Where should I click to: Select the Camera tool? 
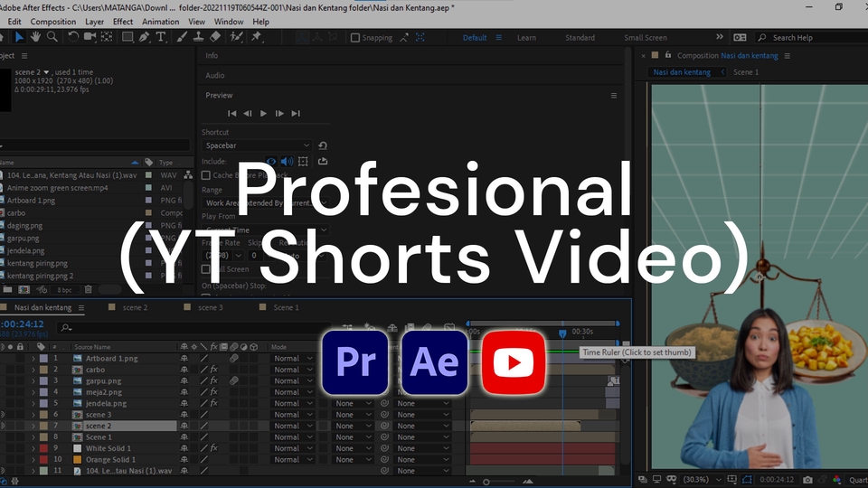90,37
